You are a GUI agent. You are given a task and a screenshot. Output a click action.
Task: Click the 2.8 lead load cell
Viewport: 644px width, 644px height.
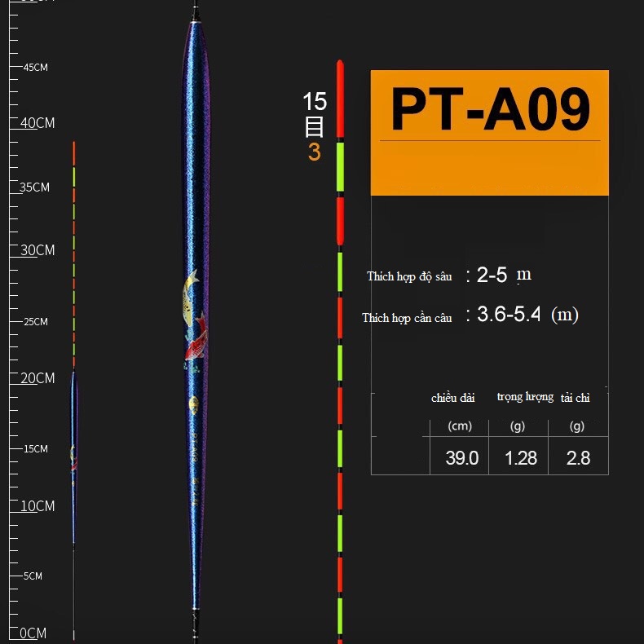578,458
